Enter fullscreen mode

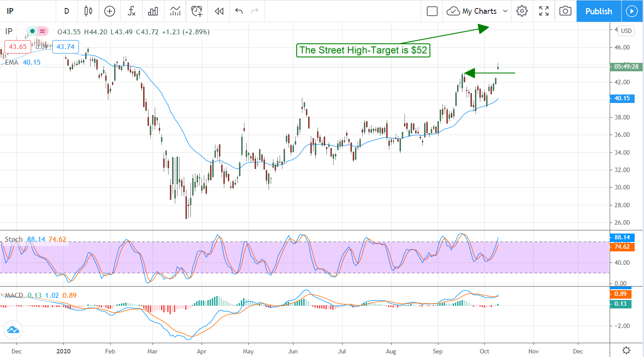[x=544, y=11]
